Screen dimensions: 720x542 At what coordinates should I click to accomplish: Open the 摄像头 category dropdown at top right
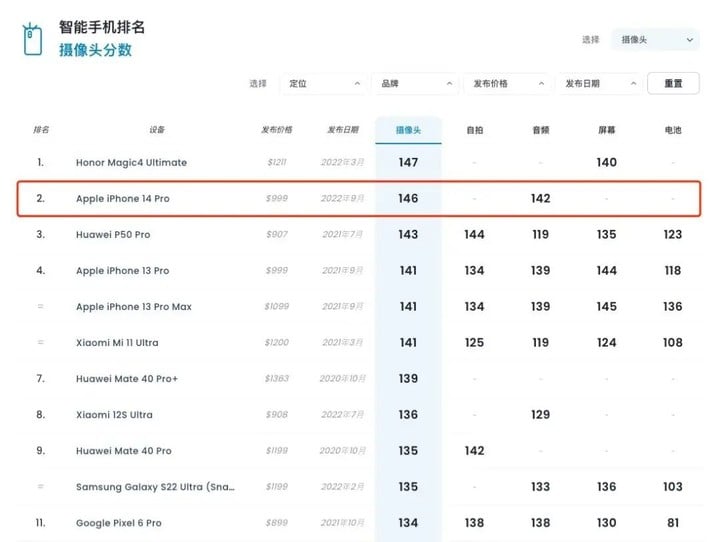tap(655, 40)
